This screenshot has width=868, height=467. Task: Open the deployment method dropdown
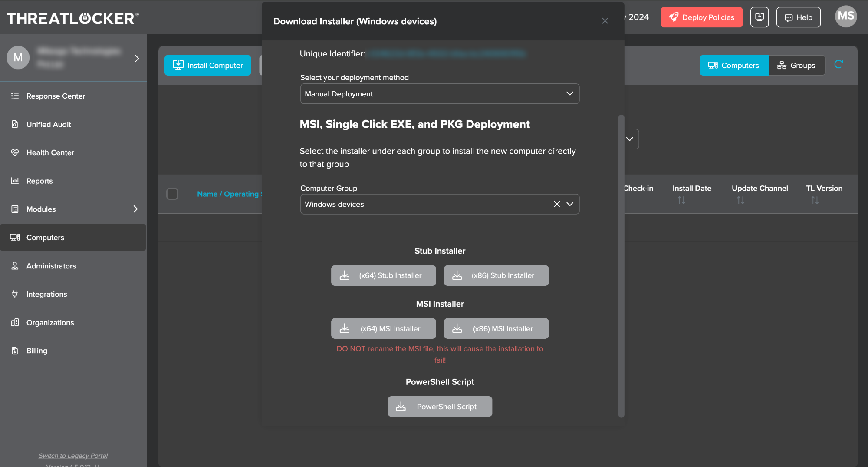coord(440,94)
